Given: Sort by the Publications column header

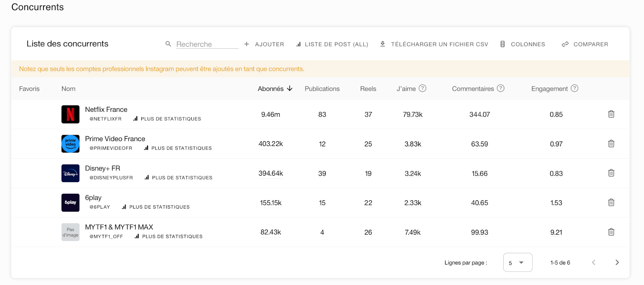Looking at the screenshot, I should (x=322, y=89).
